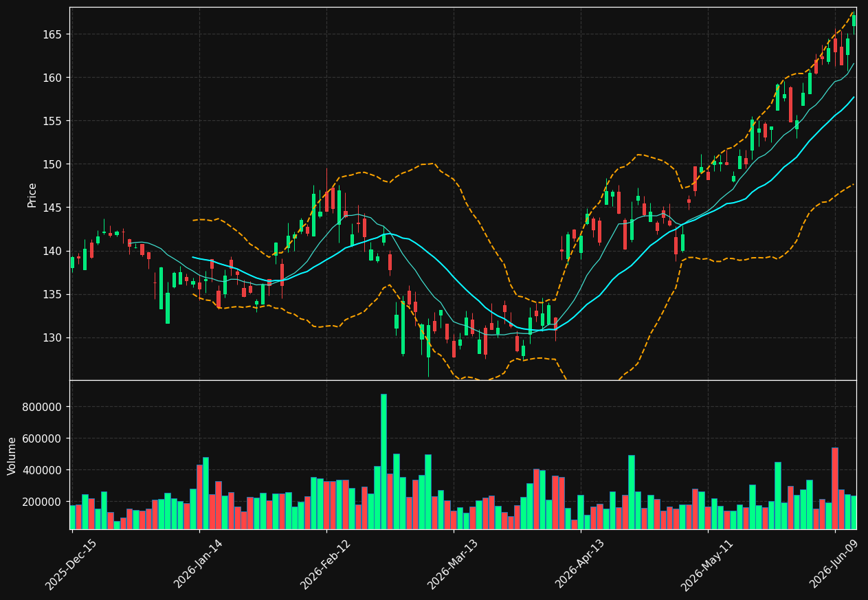
Task: Click the 2026-Feb-12 date label
Action: (x=326, y=564)
